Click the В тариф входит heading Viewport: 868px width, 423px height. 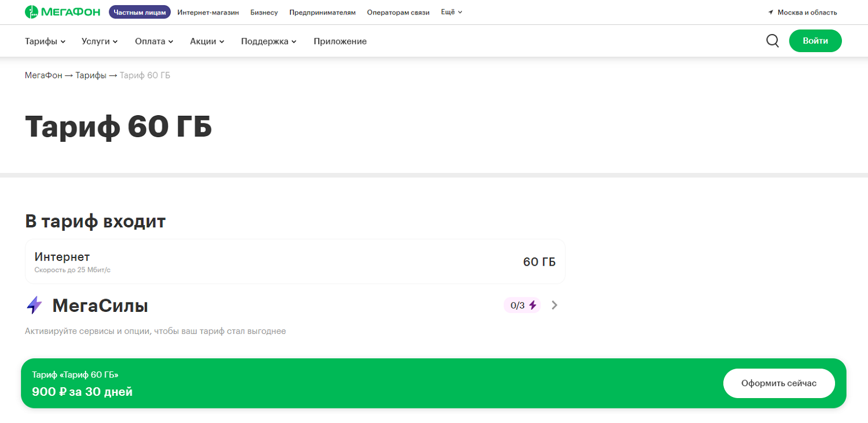95,221
